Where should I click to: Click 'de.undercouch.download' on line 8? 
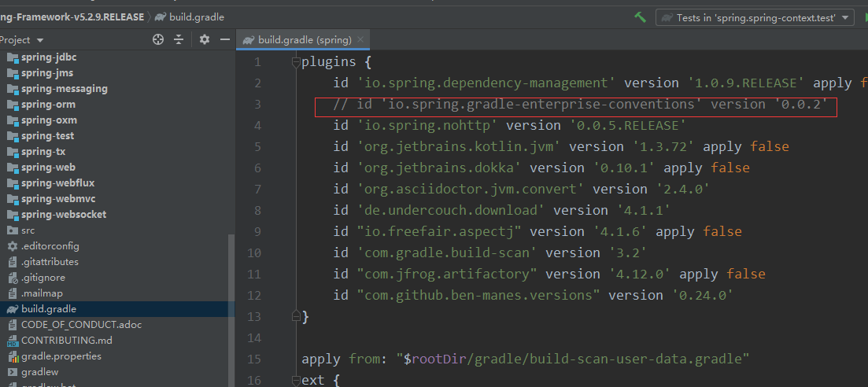[451, 210]
